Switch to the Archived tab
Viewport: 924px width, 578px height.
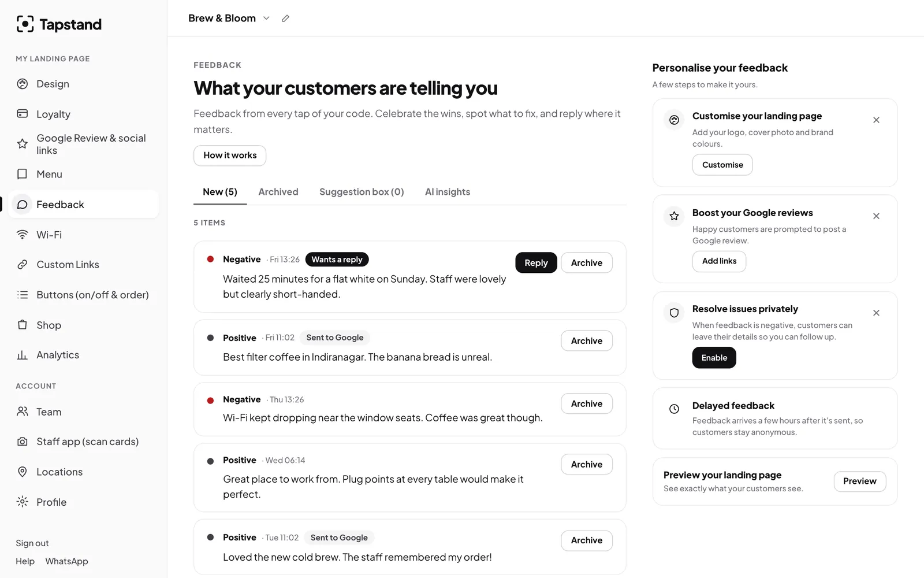pos(278,192)
